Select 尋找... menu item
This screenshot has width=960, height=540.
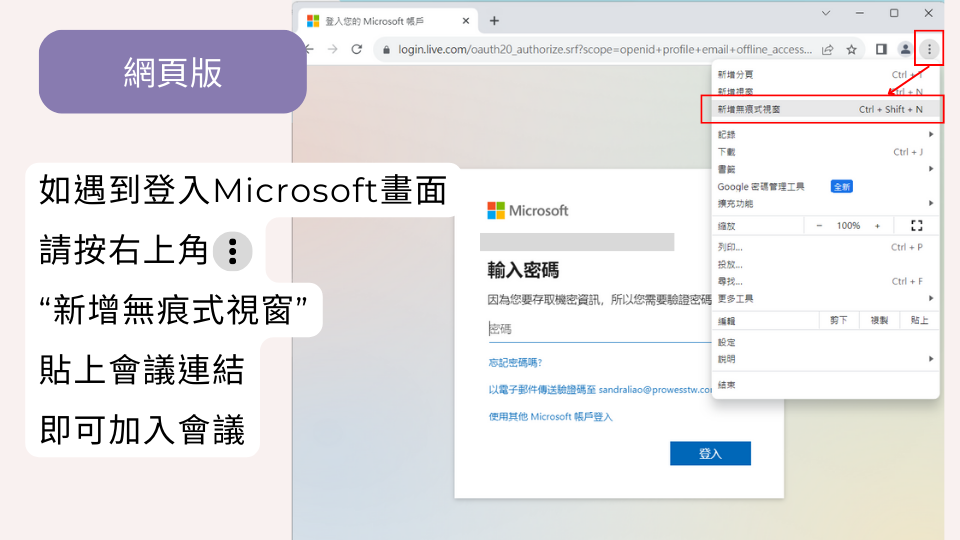pos(825,282)
